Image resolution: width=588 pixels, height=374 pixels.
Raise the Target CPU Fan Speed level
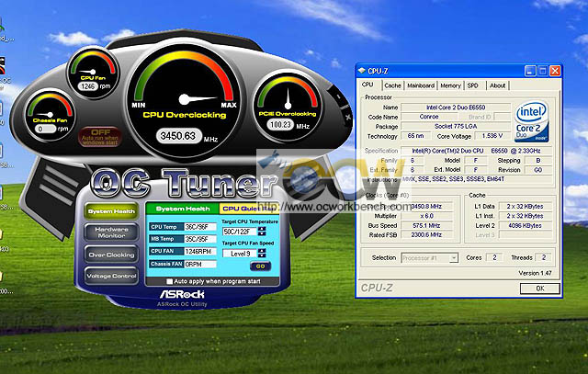[262, 251]
